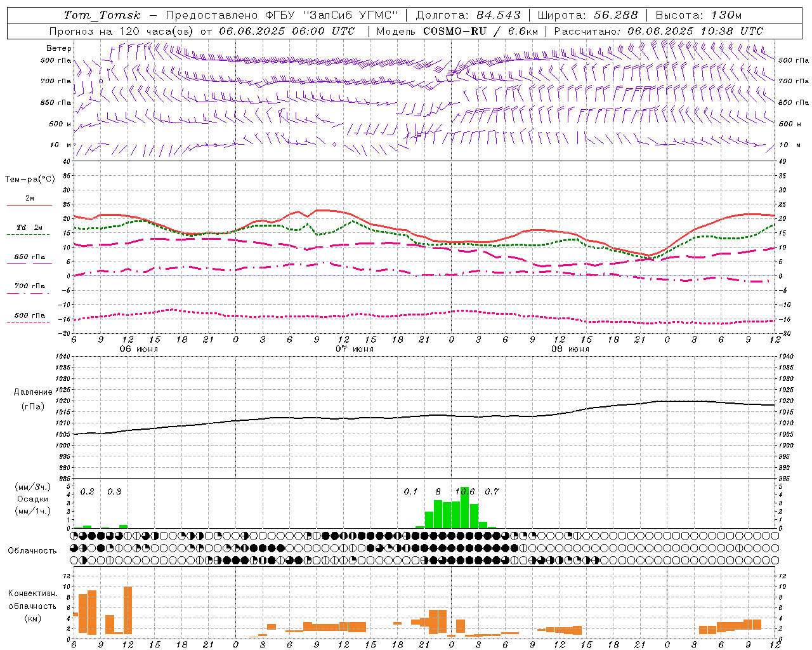Click the station name Tom_Tomsk
The height and width of the screenshot is (650, 812).
pos(102,15)
